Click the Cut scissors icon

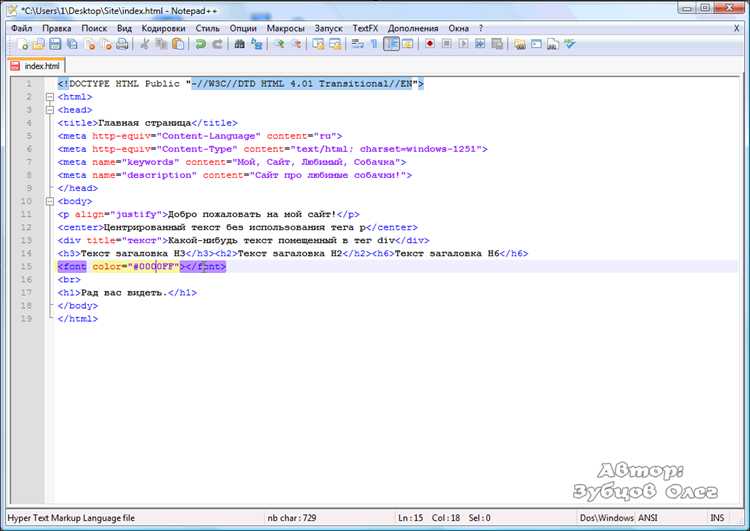coord(145,45)
